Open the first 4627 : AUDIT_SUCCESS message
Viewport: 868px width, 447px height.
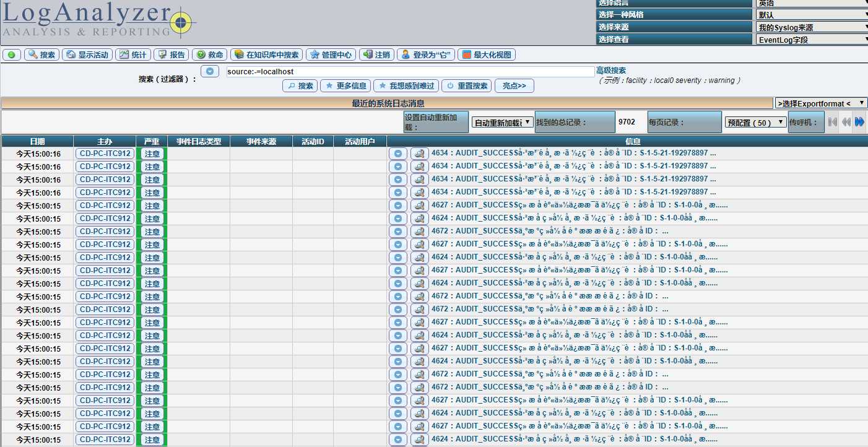[579, 205]
